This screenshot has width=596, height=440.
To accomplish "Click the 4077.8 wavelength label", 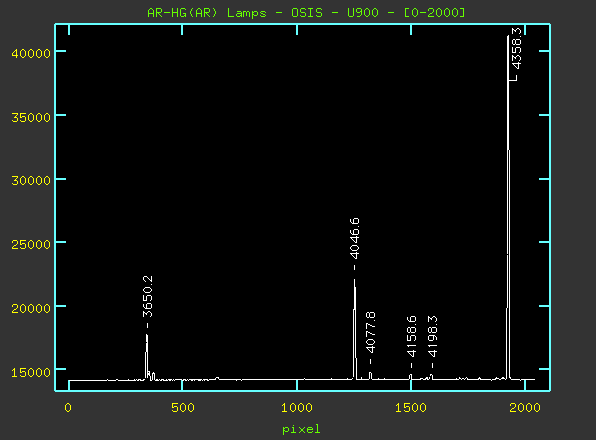I will tap(370, 332).
